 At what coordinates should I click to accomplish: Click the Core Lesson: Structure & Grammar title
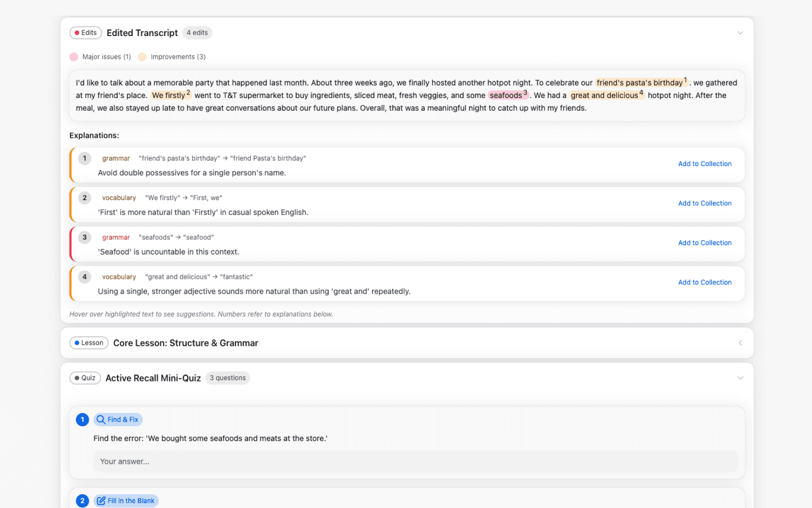tap(186, 343)
